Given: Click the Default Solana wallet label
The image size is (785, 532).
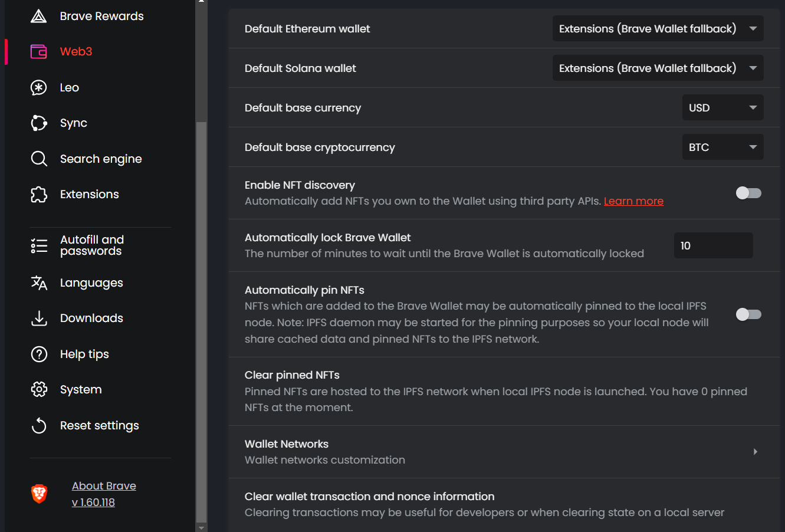Looking at the screenshot, I should tap(300, 68).
